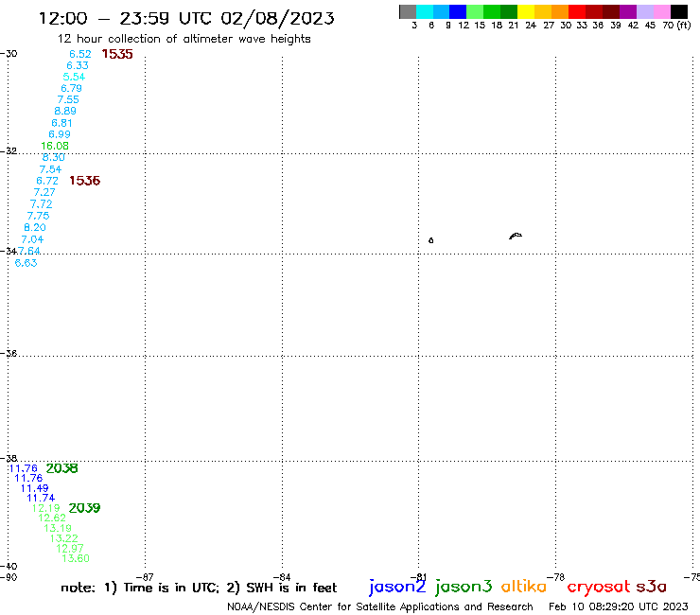
Task: Click the wave height value '12.97'
Action: click(x=70, y=548)
